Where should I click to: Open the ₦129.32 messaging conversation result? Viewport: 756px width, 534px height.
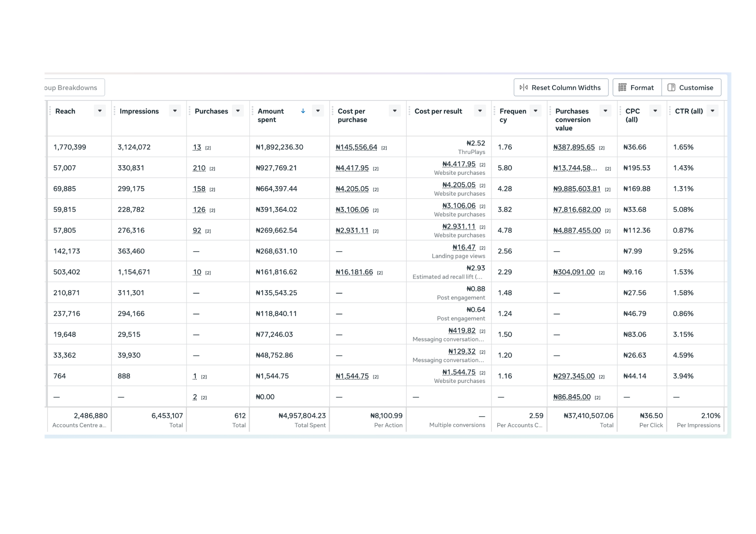(462, 352)
